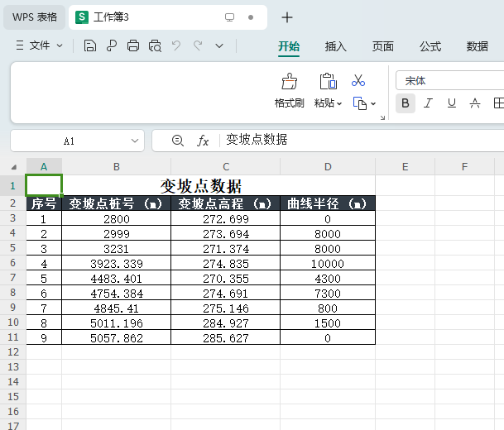
Task: Toggle Bold formatting
Action: pyautogui.click(x=406, y=103)
